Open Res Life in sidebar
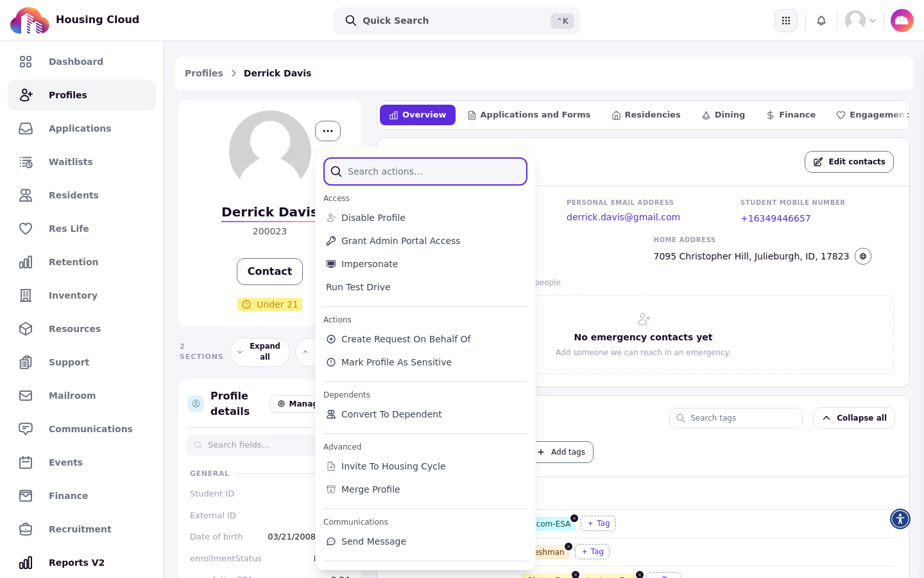This screenshot has height=578, width=924. pyautogui.click(x=81, y=229)
